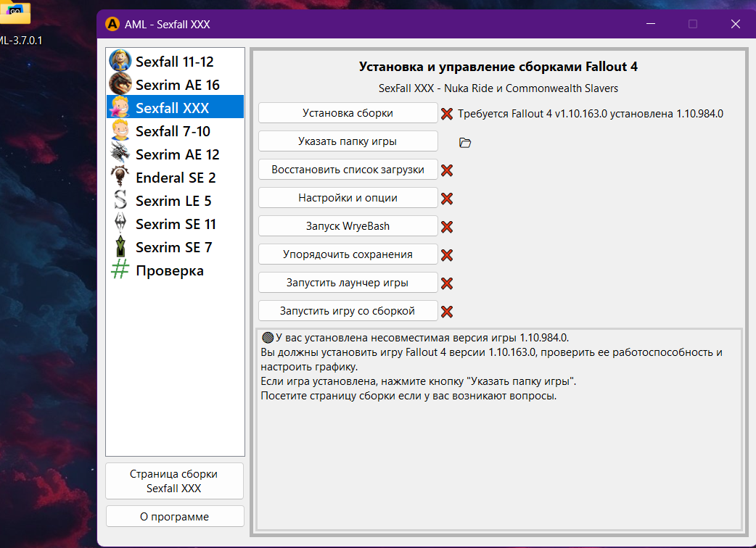The width and height of the screenshot is (756, 548).
Task: Open the folder icon next to Указать папку игры
Action: click(465, 143)
